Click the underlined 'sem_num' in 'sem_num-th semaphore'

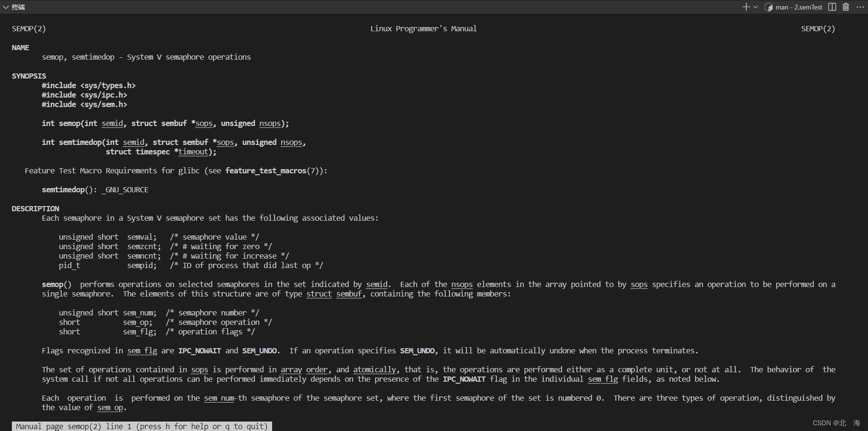219,398
